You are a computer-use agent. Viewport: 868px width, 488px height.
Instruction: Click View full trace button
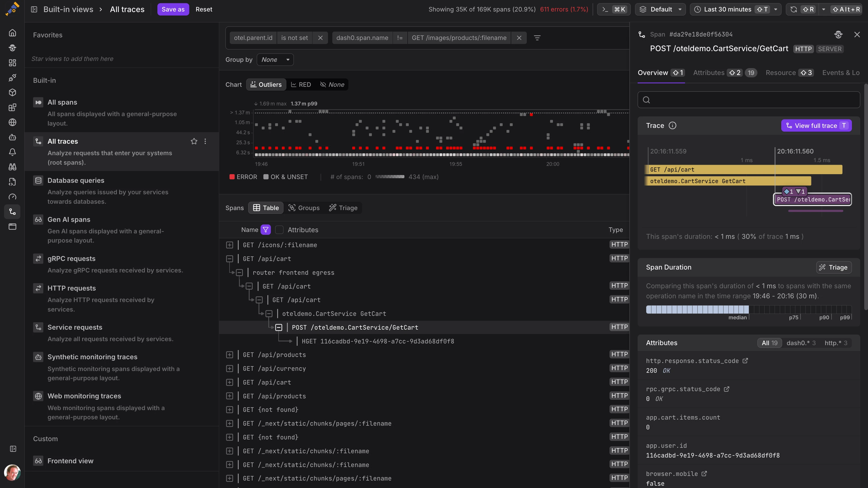coord(816,126)
